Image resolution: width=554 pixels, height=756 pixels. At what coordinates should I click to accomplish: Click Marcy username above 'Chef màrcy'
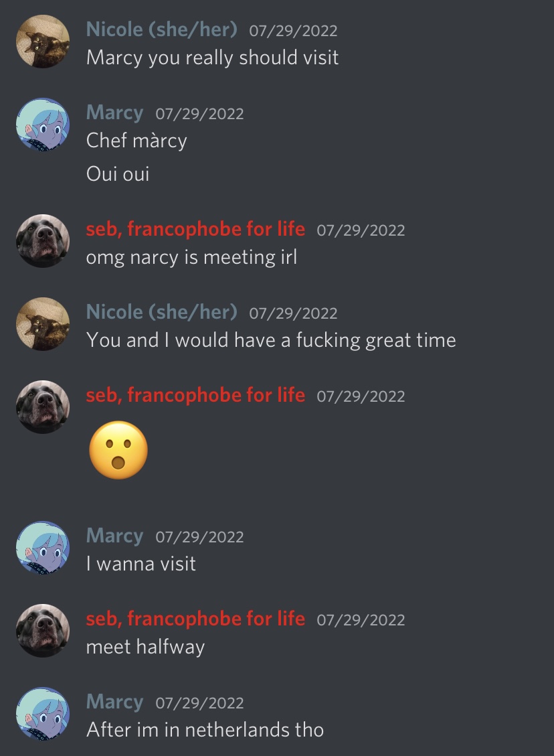coord(114,112)
